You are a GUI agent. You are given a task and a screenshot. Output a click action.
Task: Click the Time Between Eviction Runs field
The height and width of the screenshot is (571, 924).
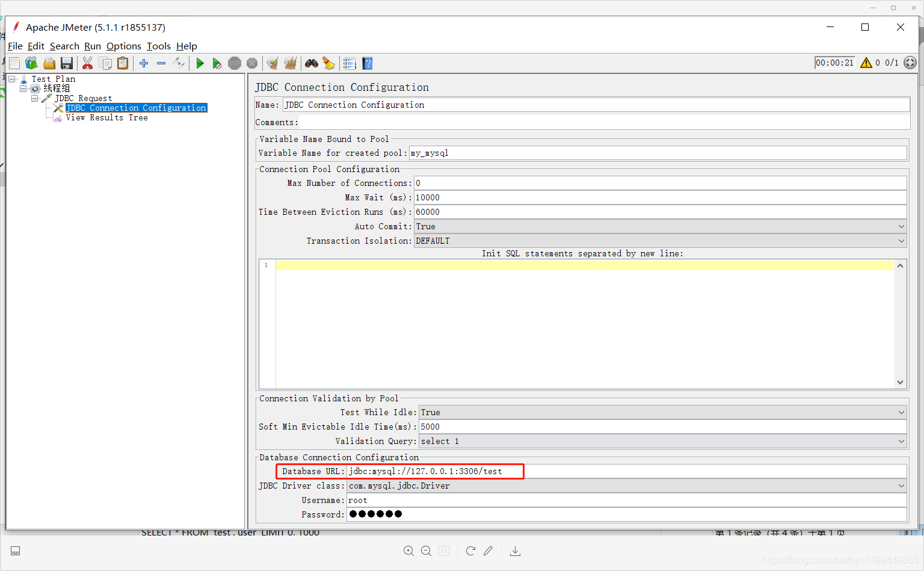pos(661,212)
